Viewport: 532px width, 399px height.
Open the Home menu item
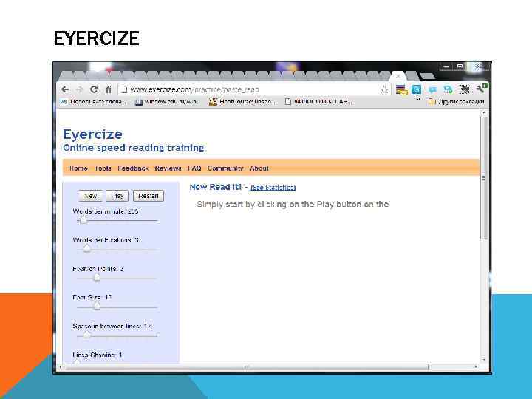(78, 168)
